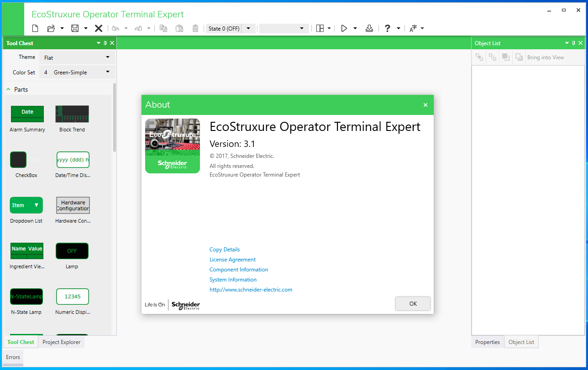Close the Tool Chest panel

tap(112, 43)
